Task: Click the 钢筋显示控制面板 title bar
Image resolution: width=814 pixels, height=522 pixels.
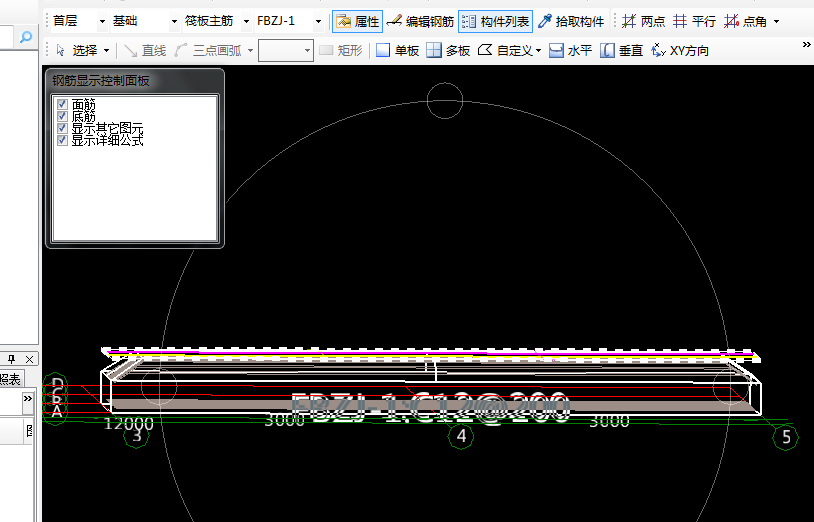Action: (135, 80)
